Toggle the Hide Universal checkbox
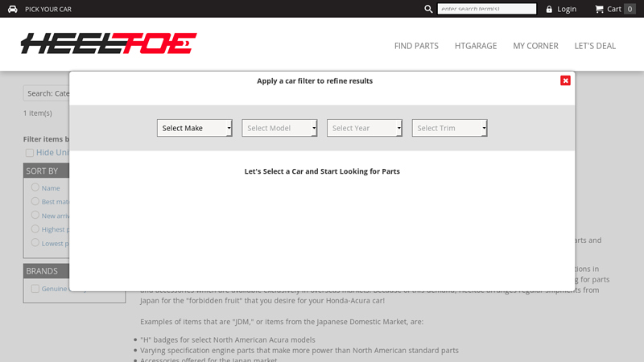The image size is (644, 362). click(30, 153)
